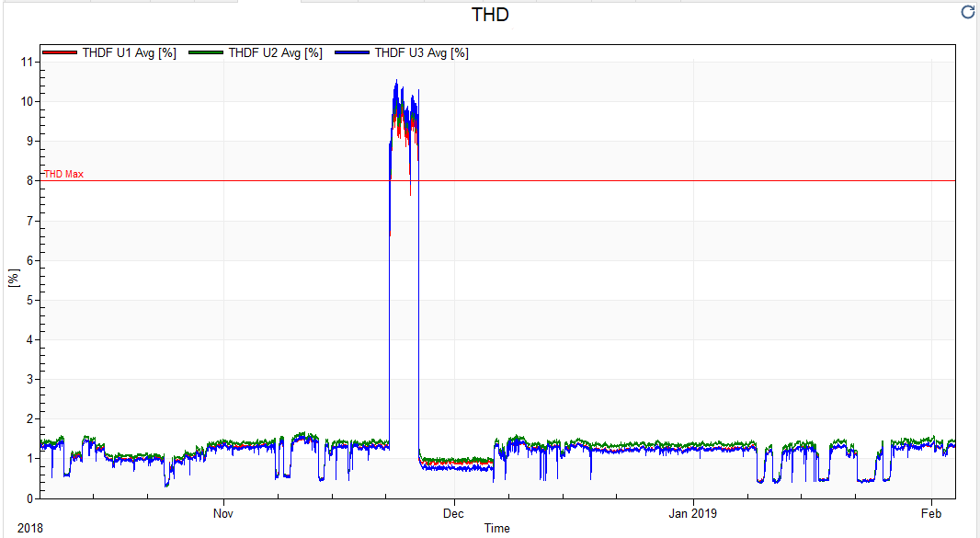Click the 8 value on y-axis

pyautogui.click(x=30, y=181)
